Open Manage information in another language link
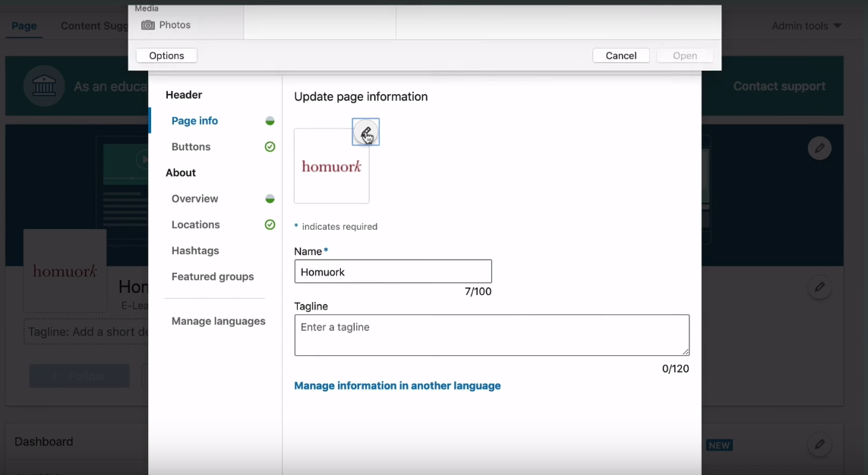 397,386
